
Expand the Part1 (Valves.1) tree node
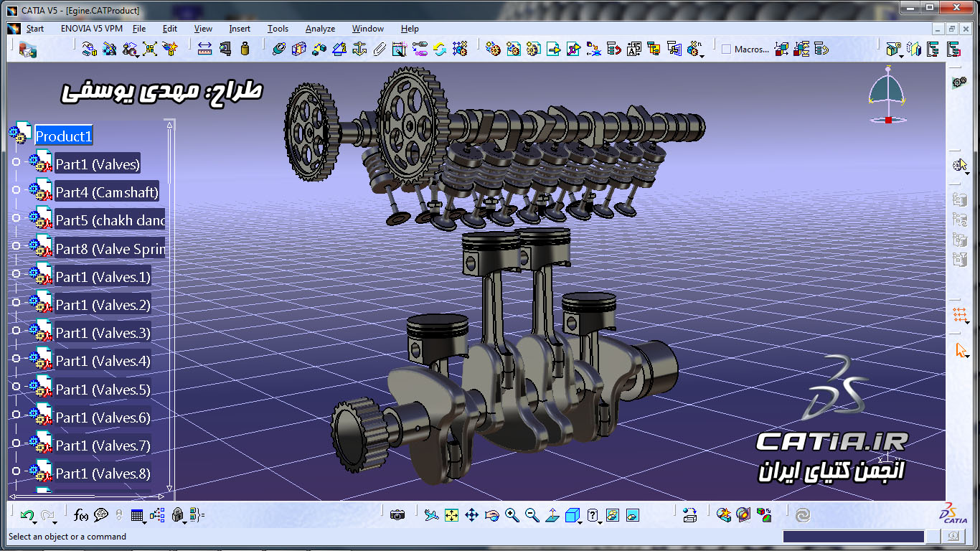[17, 274]
